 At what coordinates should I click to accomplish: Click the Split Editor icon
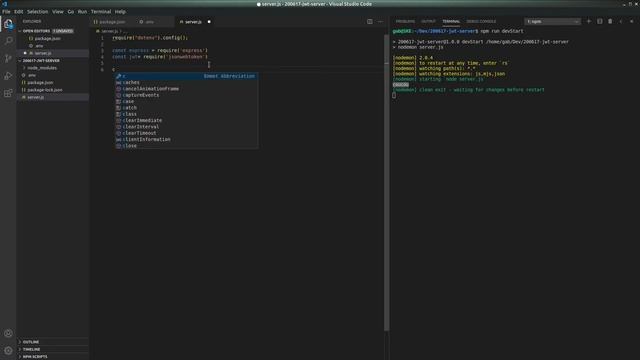point(370,22)
